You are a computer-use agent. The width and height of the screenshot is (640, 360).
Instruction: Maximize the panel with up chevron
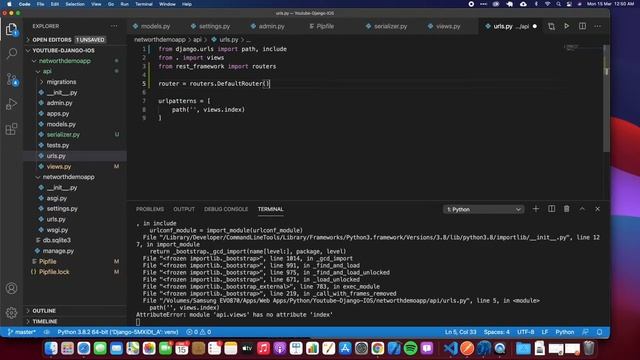tap(582, 209)
